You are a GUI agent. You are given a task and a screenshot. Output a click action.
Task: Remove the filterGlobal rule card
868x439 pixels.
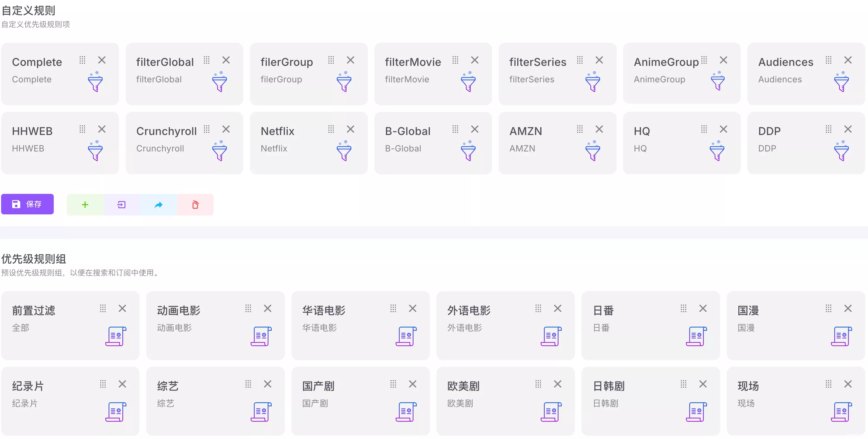point(226,60)
